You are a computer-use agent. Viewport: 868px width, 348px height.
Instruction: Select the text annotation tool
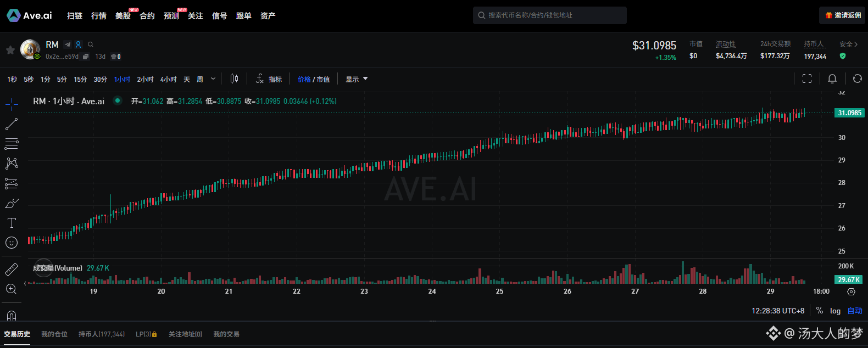pyautogui.click(x=12, y=223)
